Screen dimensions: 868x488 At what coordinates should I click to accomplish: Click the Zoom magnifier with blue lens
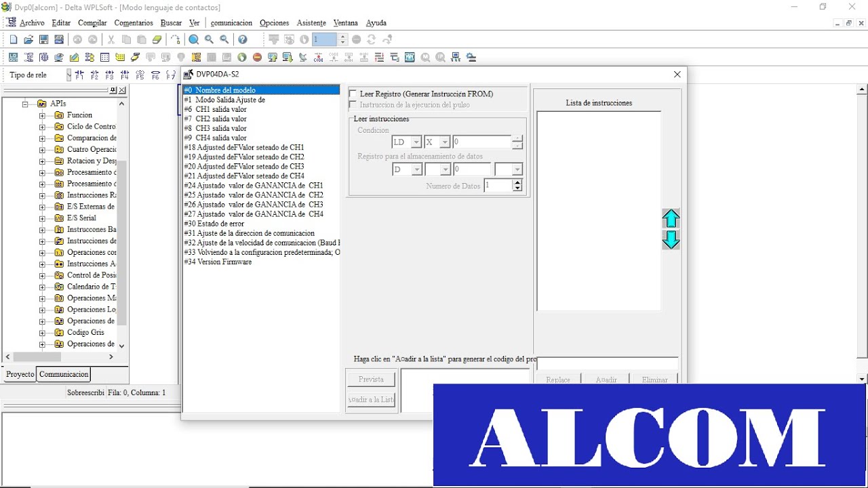point(193,40)
